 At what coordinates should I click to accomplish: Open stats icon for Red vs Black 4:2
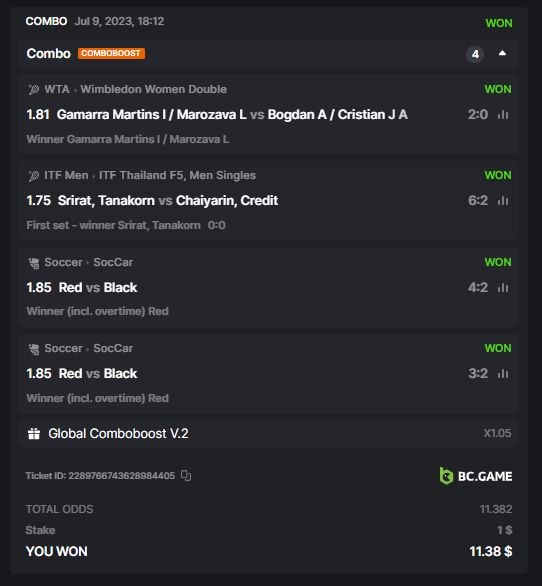[503, 288]
